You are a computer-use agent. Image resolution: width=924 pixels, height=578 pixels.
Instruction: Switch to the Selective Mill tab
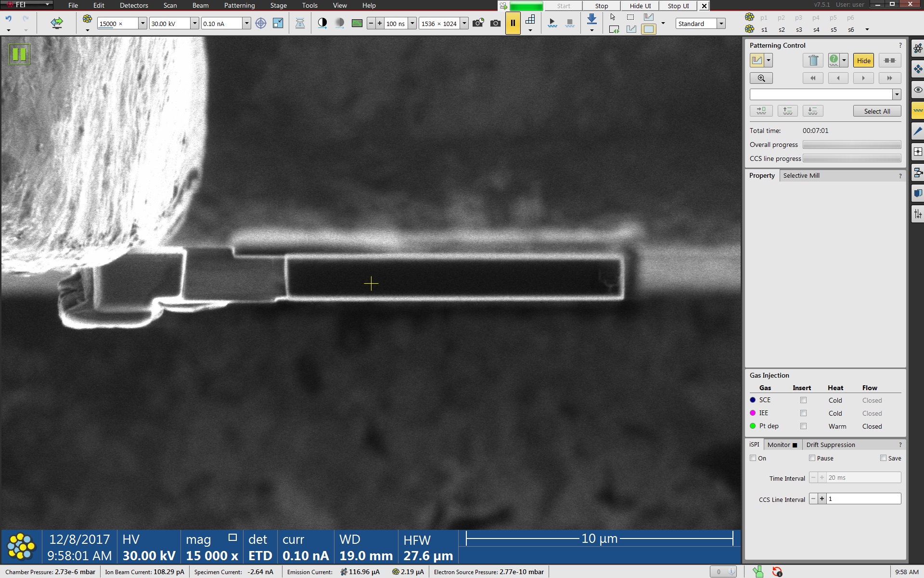point(801,175)
